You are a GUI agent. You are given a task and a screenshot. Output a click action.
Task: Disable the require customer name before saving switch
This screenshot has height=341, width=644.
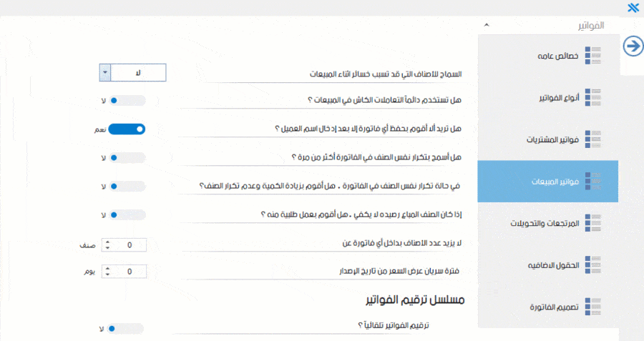tap(127, 129)
